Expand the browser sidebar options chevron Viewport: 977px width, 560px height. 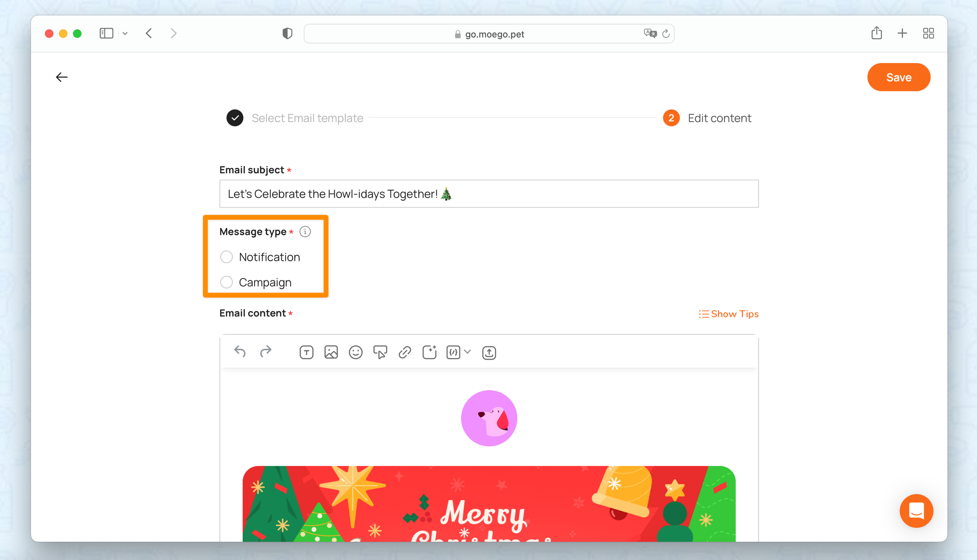click(x=125, y=34)
